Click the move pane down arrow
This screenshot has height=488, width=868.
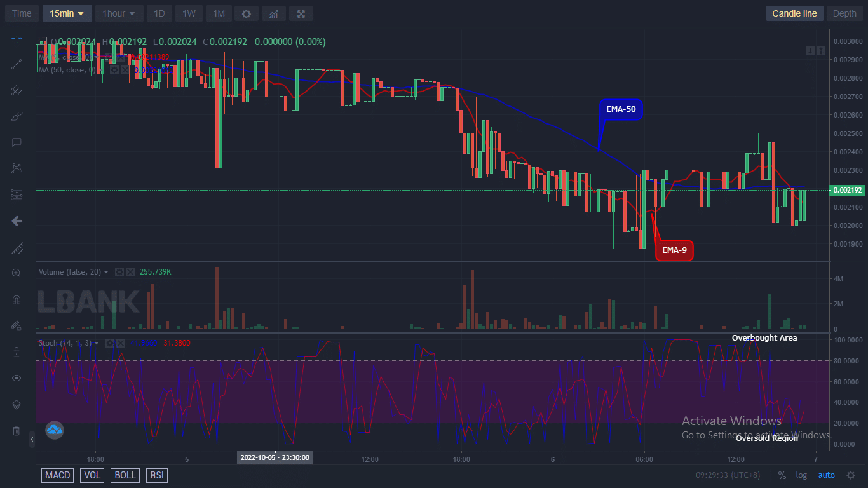pos(810,50)
